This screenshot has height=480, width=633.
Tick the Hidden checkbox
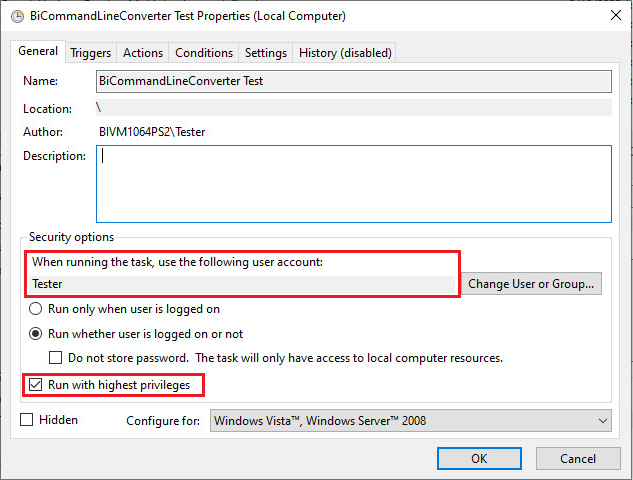coord(27,421)
